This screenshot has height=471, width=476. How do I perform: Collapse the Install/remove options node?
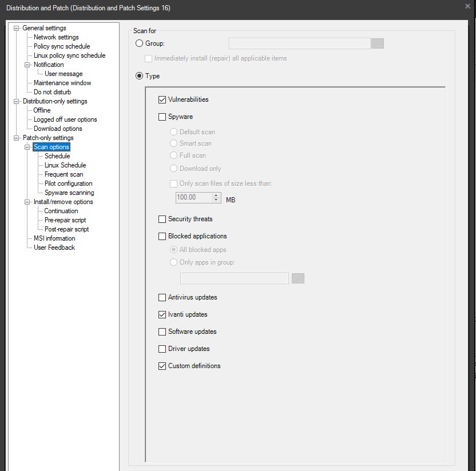[27, 202]
